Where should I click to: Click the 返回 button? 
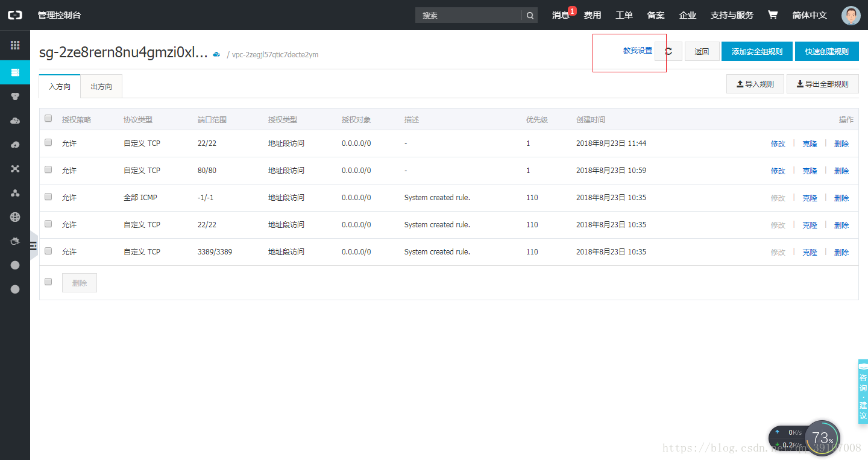[702, 51]
